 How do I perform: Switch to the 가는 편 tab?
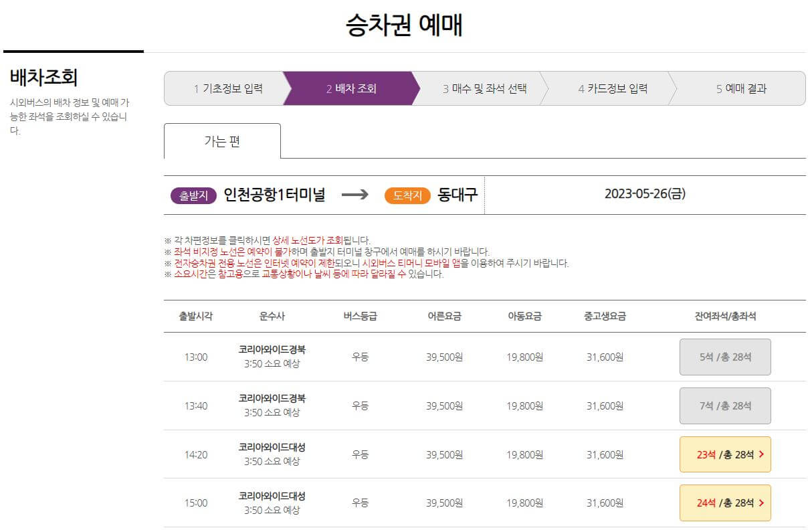click(223, 141)
